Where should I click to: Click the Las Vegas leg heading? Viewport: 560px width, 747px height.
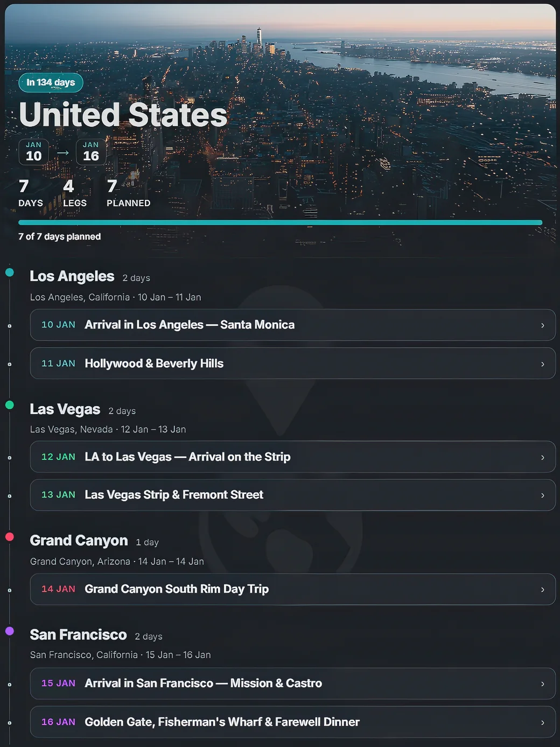click(x=65, y=409)
